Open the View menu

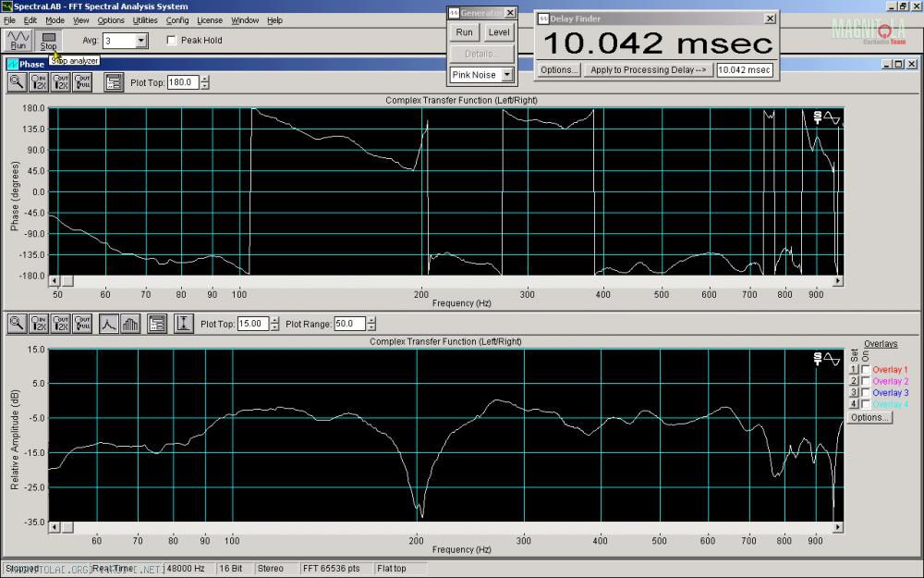click(80, 20)
